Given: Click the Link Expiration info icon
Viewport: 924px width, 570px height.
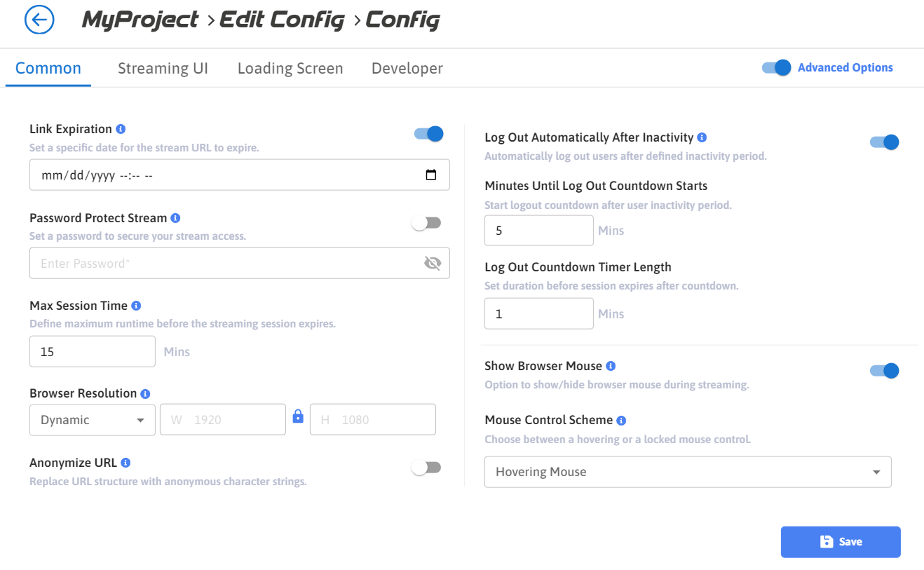Looking at the screenshot, I should (121, 129).
